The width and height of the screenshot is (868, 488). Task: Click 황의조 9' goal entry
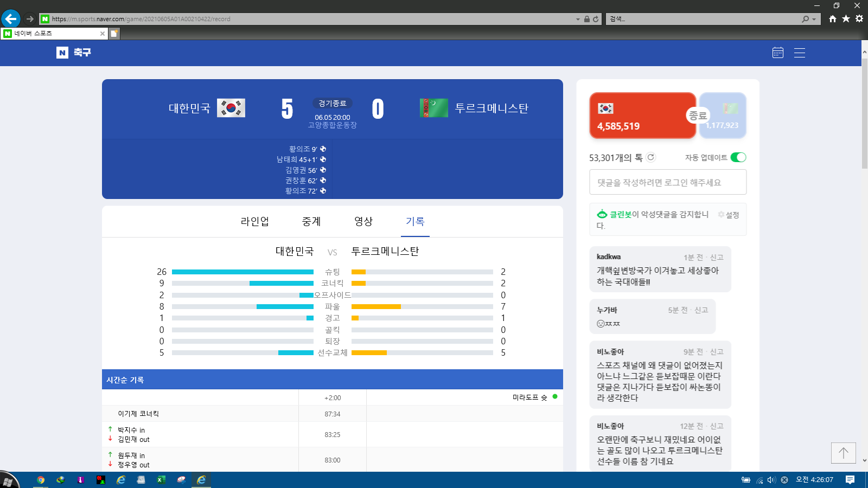(307, 149)
